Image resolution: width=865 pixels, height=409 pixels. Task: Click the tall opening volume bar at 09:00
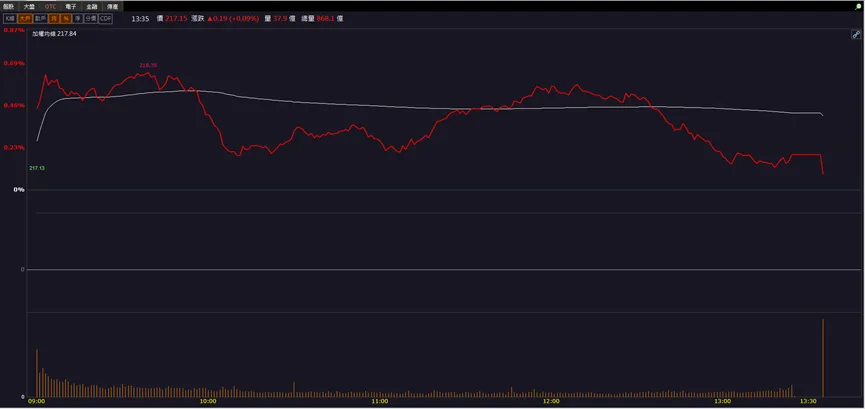[37, 373]
